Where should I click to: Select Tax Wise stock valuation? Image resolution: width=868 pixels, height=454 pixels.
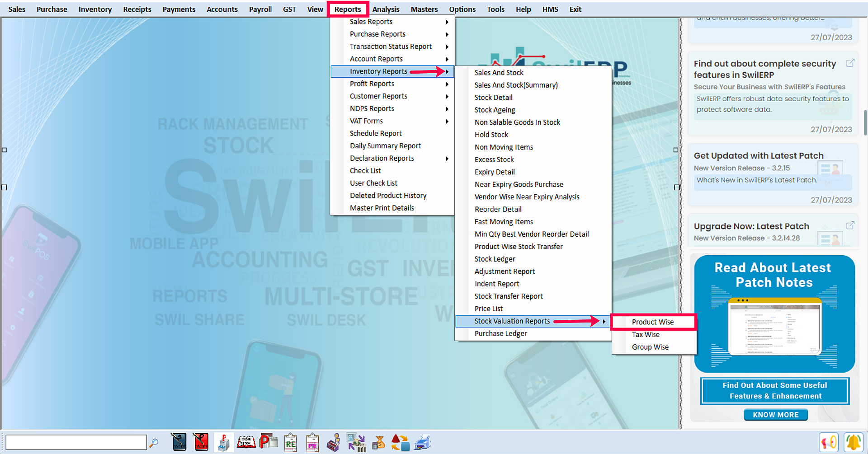pyautogui.click(x=654, y=335)
